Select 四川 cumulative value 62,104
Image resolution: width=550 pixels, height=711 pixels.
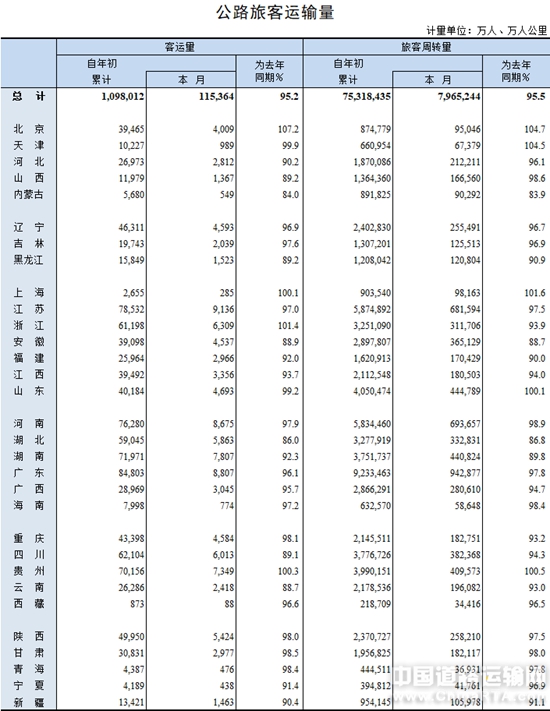pyautogui.click(x=131, y=555)
